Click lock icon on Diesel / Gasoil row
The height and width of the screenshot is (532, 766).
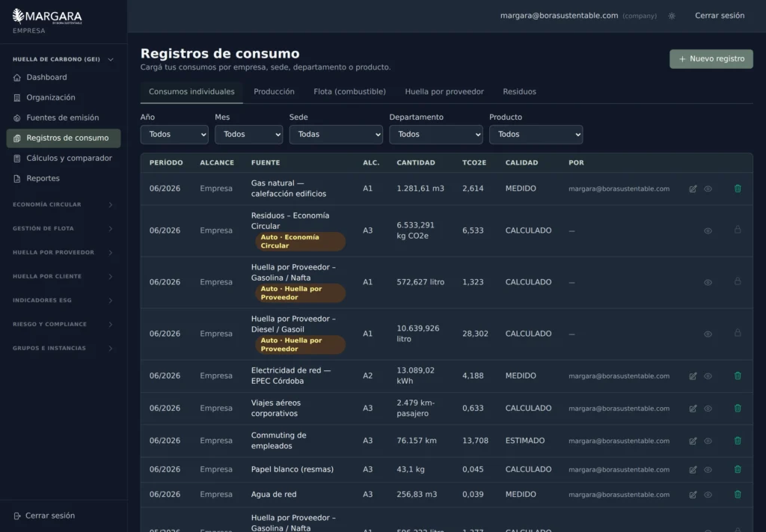click(x=738, y=333)
